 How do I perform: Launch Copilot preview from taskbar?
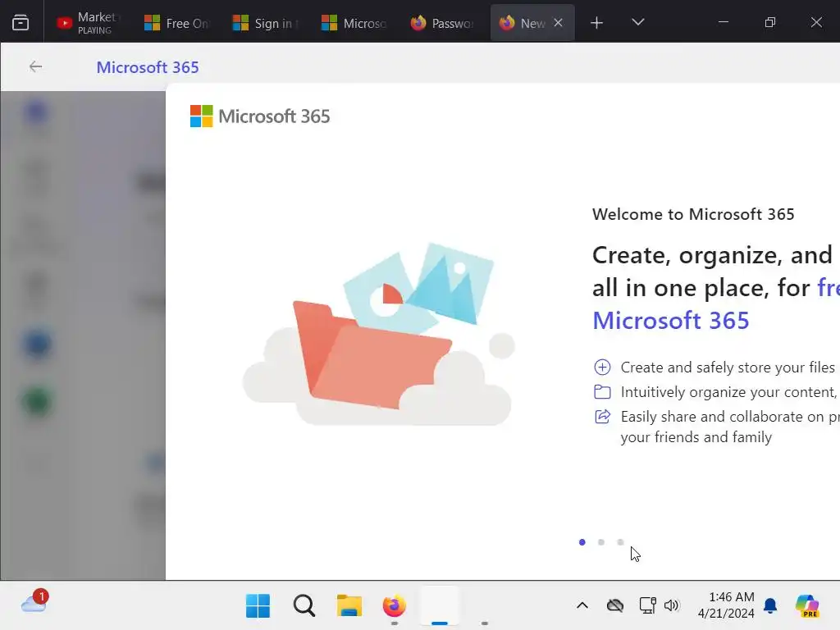(807, 606)
